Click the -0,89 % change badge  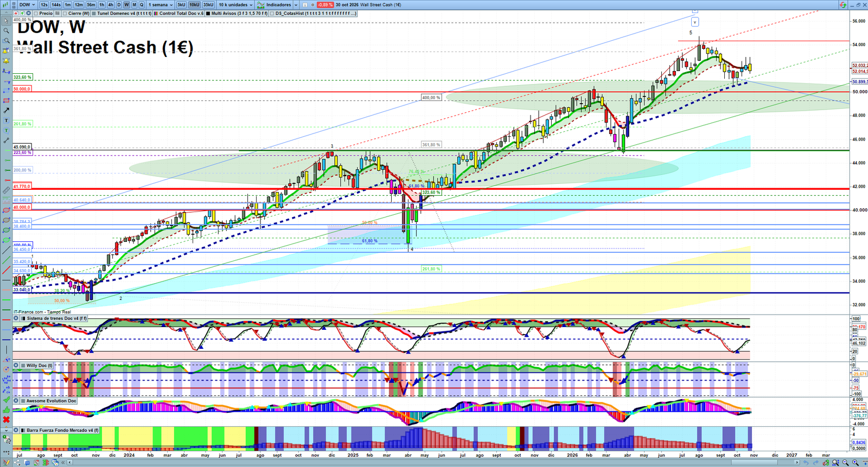[x=325, y=5]
